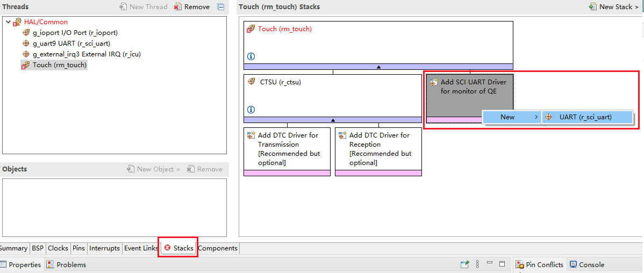Click the minimize view icon beside Problems panel
The image size is (644, 273).
pos(489,264)
